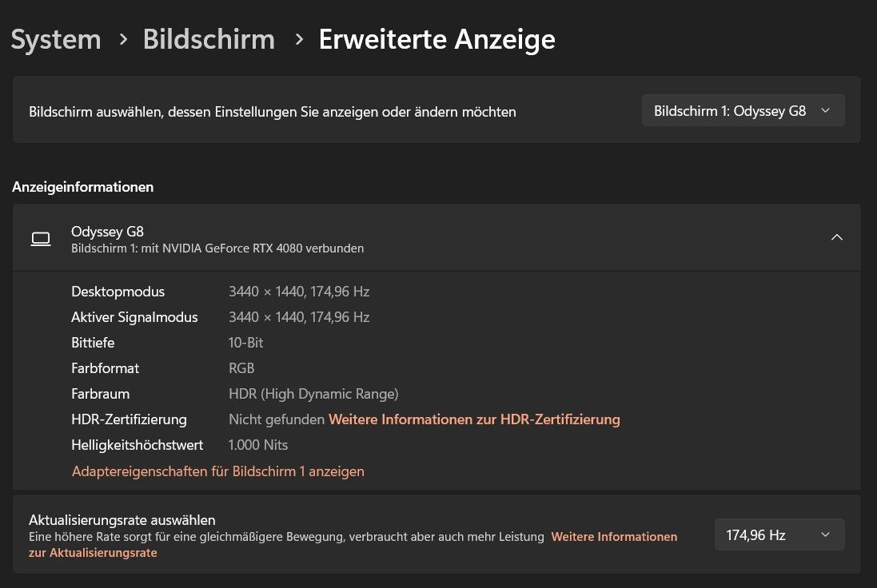Open Weitere Informationen zur HDR-Zertifizierung link
Screen dimensions: 877x588
click(x=474, y=419)
